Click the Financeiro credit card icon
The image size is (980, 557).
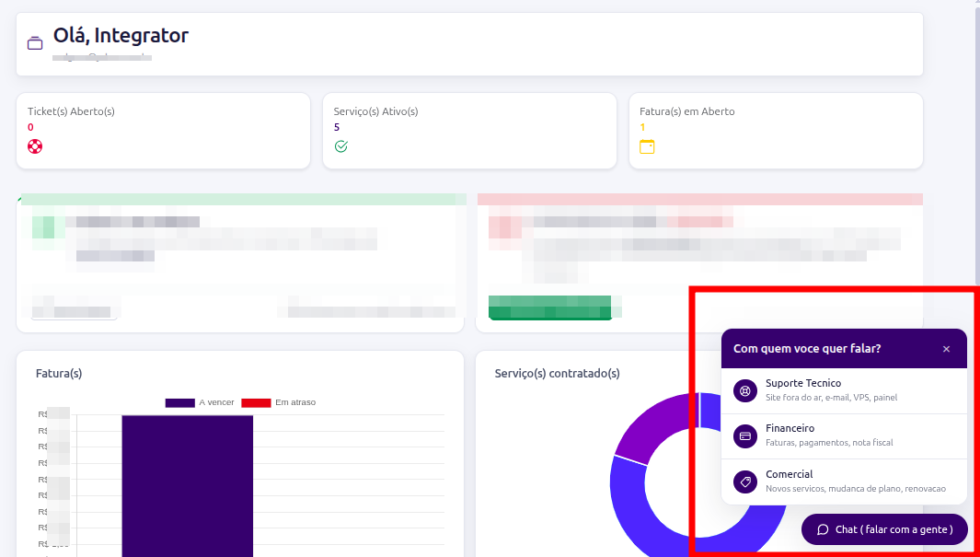click(x=745, y=436)
